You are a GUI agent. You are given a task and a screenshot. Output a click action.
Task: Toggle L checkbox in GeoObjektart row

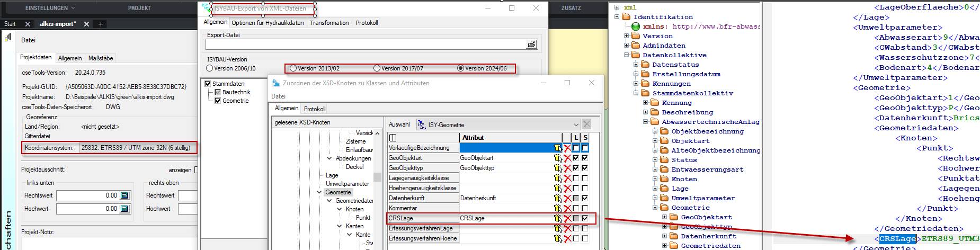pyautogui.click(x=576, y=158)
